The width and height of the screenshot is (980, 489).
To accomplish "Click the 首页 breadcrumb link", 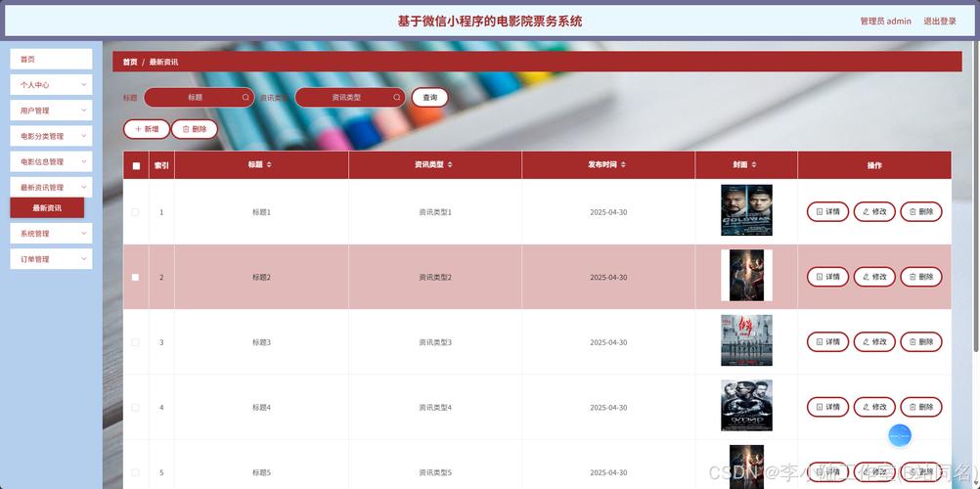I will [130, 62].
